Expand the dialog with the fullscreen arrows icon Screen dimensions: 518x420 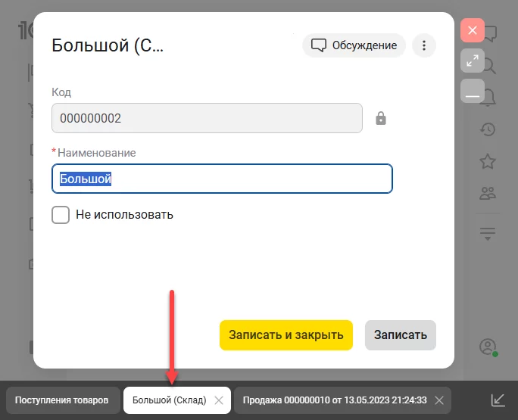pyautogui.click(x=473, y=61)
